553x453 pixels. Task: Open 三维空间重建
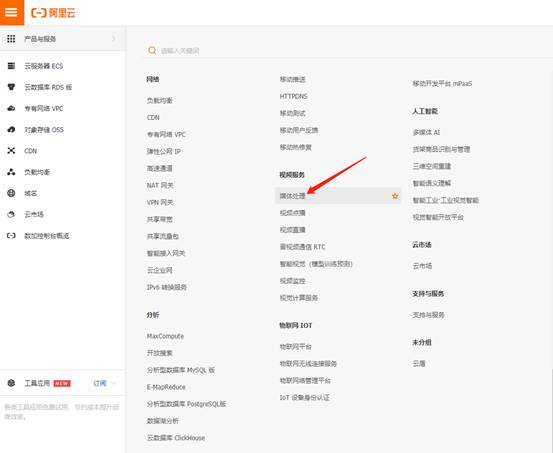coord(432,166)
